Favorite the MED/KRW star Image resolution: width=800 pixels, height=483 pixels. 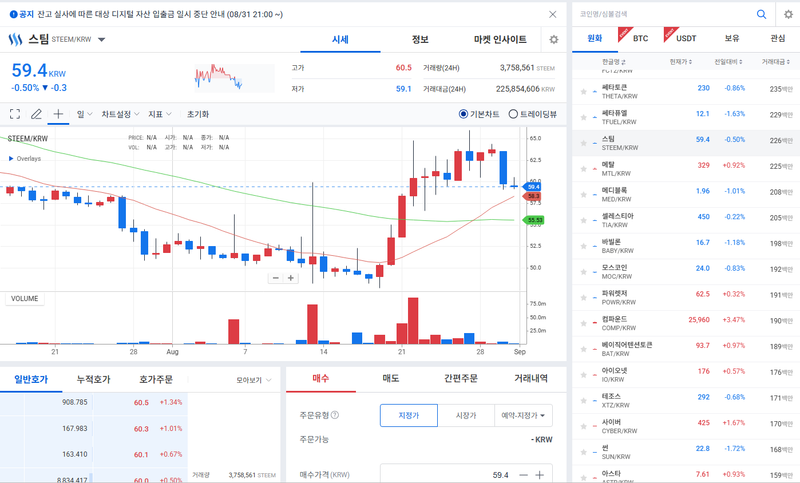583,194
